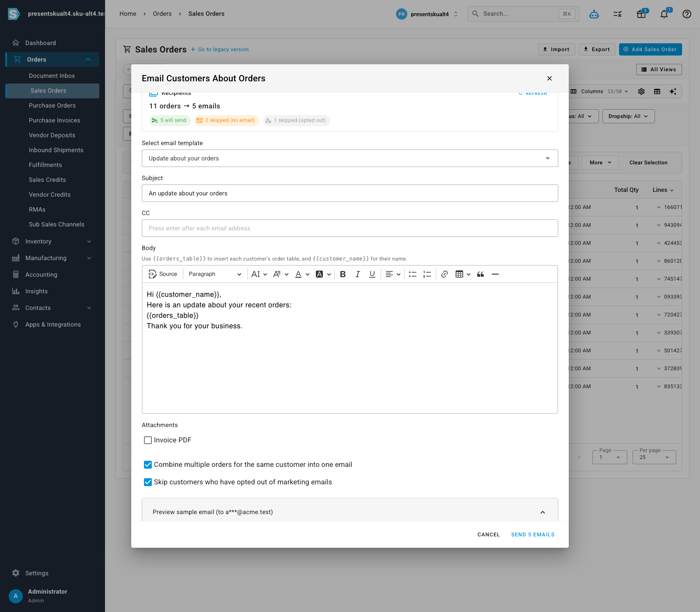The width and height of the screenshot is (700, 612).
Task: Open the Dropship: All filter dropdown
Action: tap(628, 116)
